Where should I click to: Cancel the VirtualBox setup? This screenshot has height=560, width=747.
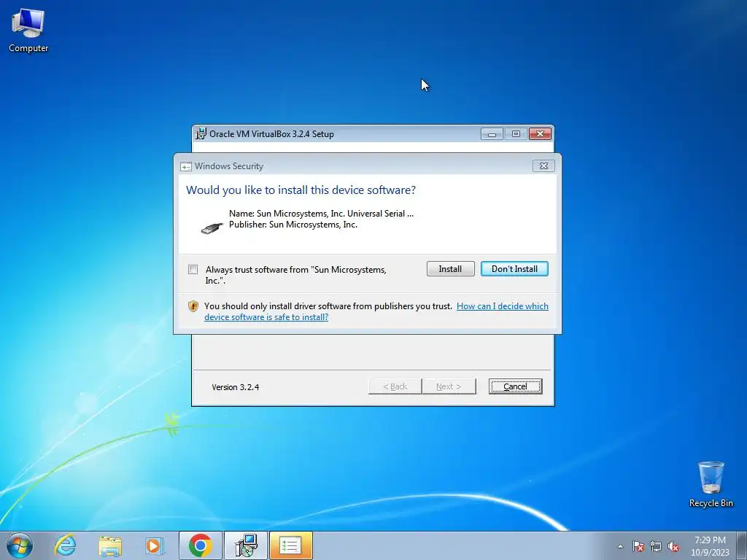click(515, 386)
